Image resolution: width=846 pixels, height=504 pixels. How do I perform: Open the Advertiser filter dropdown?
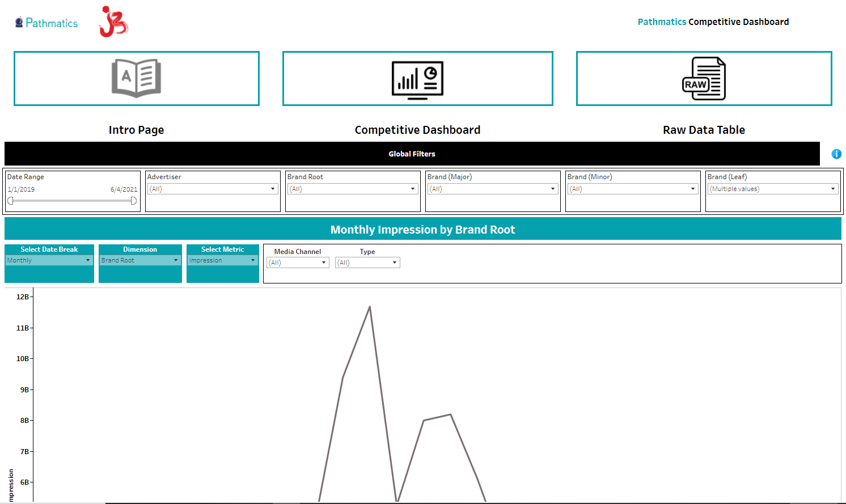pyautogui.click(x=213, y=189)
